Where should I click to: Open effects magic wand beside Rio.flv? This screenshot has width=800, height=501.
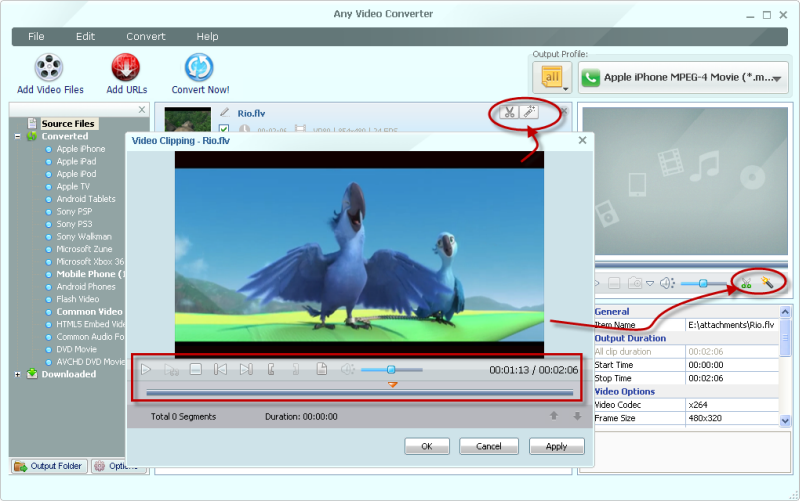click(x=529, y=112)
